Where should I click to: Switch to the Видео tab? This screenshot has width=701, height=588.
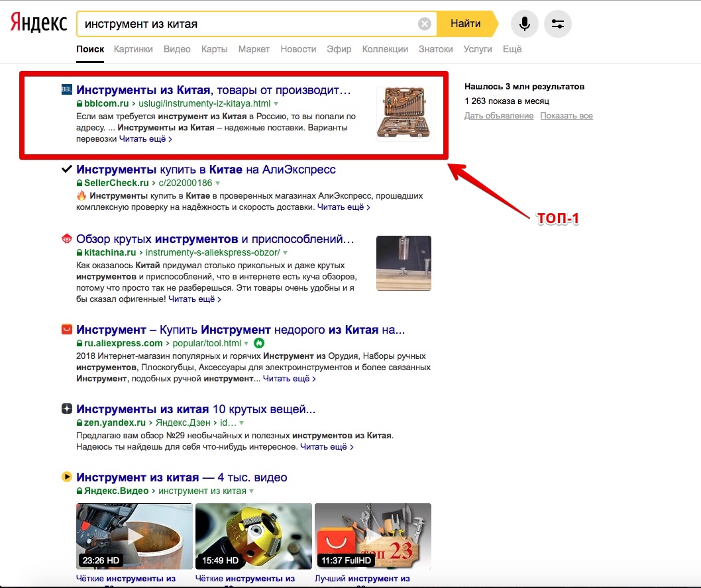177,49
